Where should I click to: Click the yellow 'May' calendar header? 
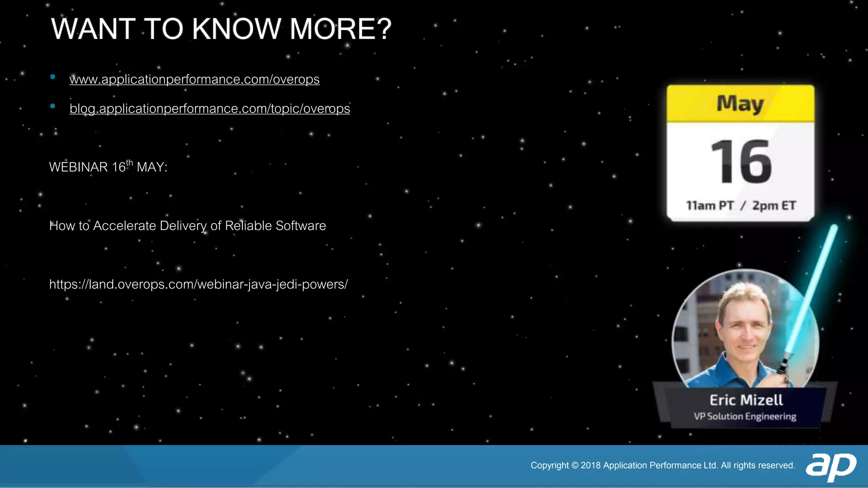click(740, 104)
